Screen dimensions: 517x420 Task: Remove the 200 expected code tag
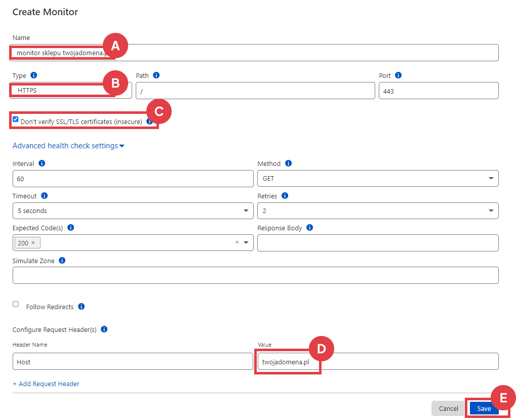coord(33,243)
